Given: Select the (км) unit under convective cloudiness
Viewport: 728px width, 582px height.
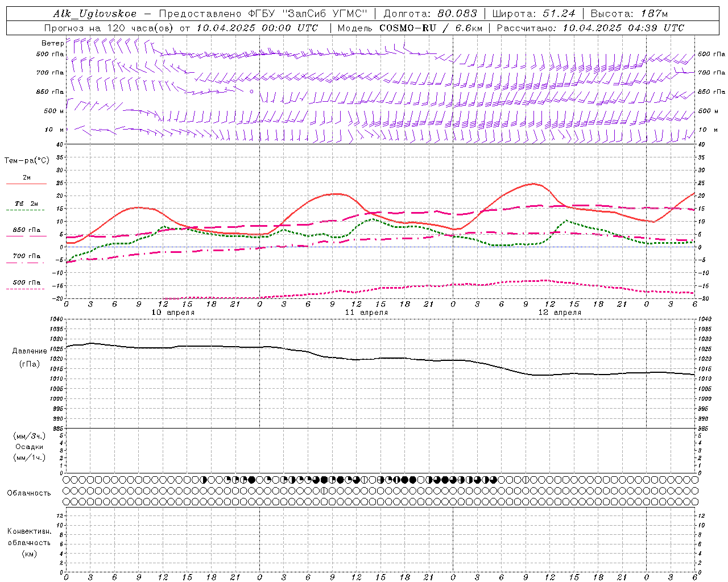Looking at the screenshot, I should pos(29,554).
